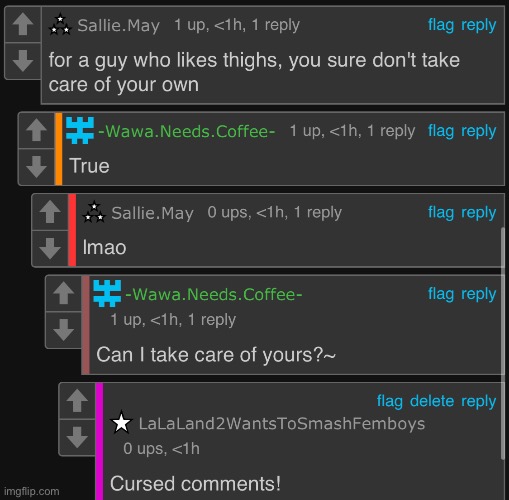Viewport: 509px width, 500px height.
Task: Open LaLaLand2WantsToSmashFemboys profile name
Action: click(282, 424)
